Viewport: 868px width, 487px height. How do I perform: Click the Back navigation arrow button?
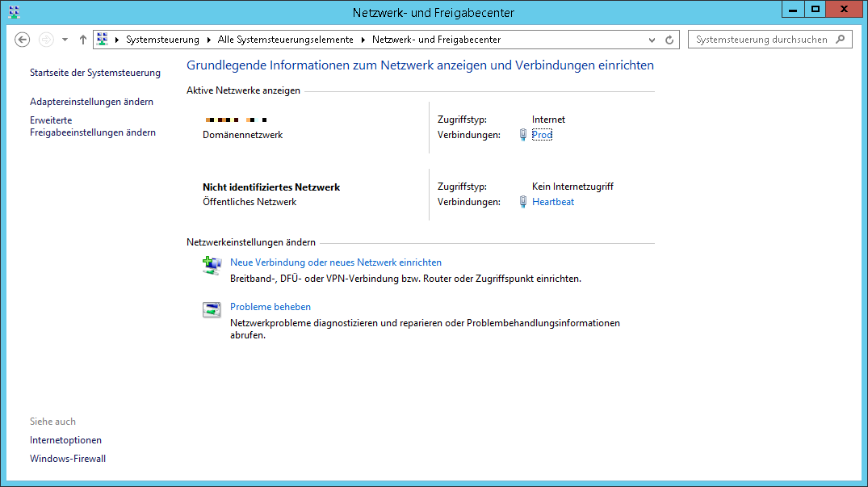click(23, 40)
